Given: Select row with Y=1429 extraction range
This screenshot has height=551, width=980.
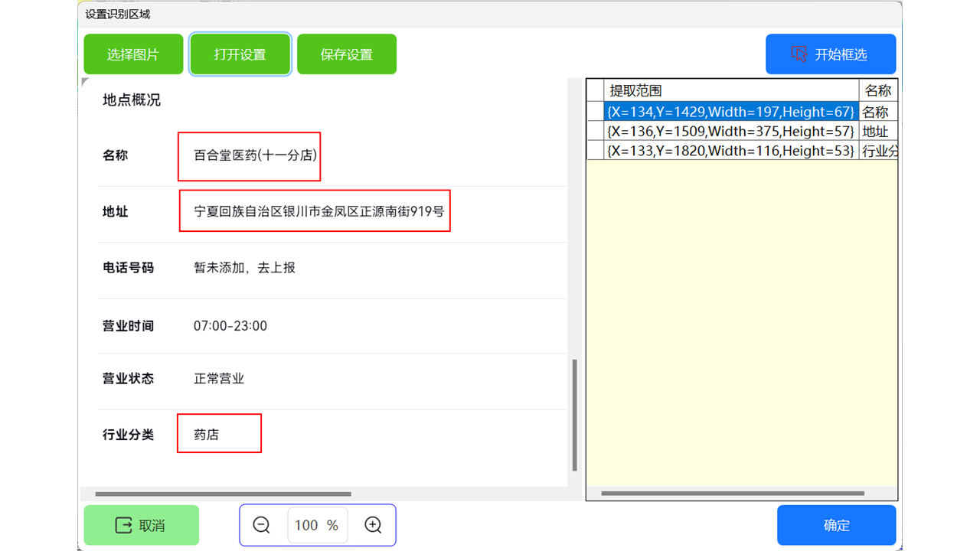Looking at the screenshot, I should pos(731,112).
